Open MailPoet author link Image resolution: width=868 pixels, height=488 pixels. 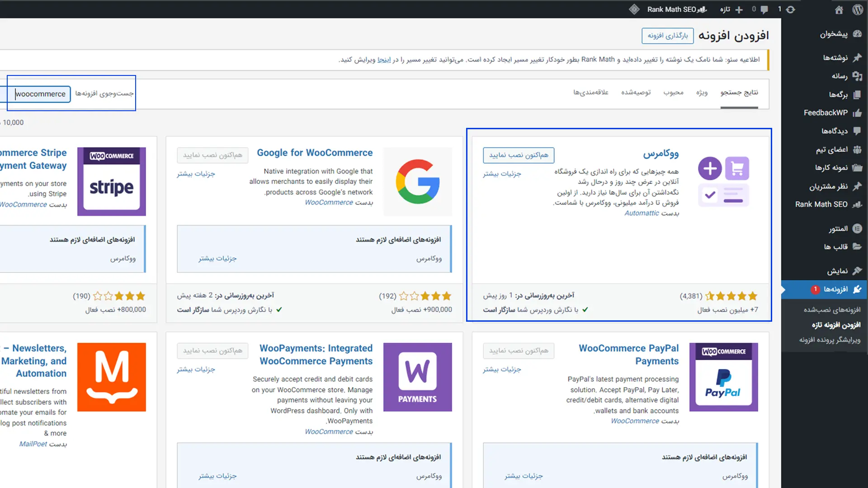tap(33, 444)
